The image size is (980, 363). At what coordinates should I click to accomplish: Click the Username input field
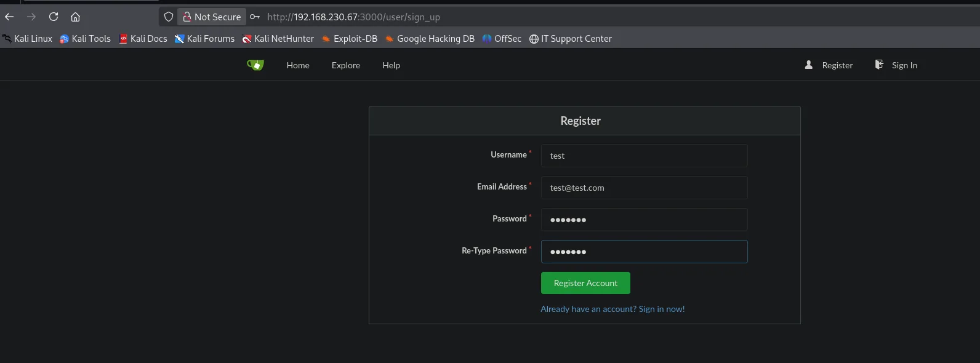click(644, 156)
